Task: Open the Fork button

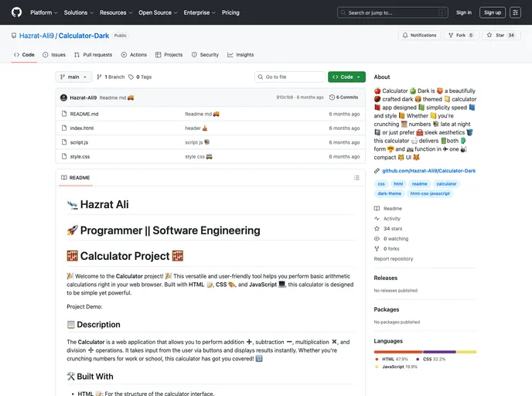Action: tap(460, 36)
